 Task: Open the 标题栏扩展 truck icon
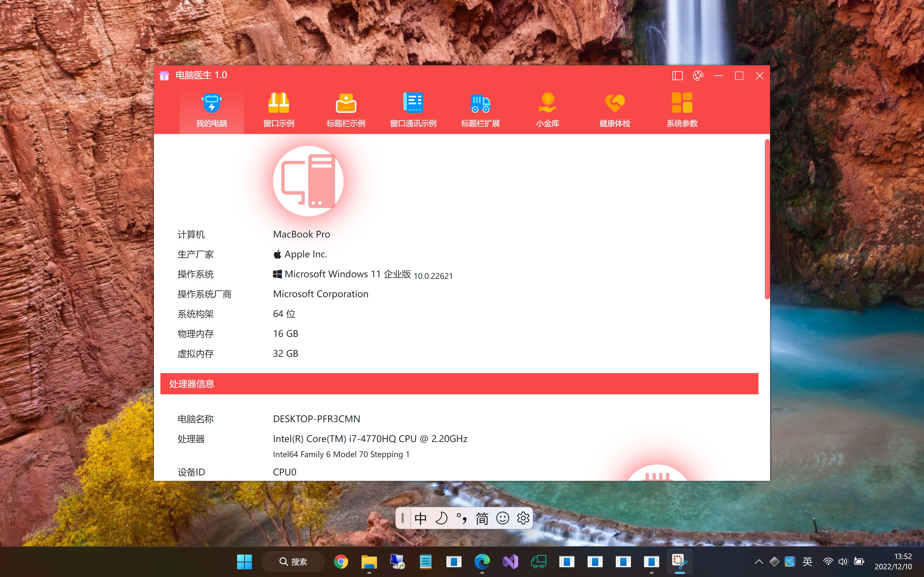pos(480,103)
